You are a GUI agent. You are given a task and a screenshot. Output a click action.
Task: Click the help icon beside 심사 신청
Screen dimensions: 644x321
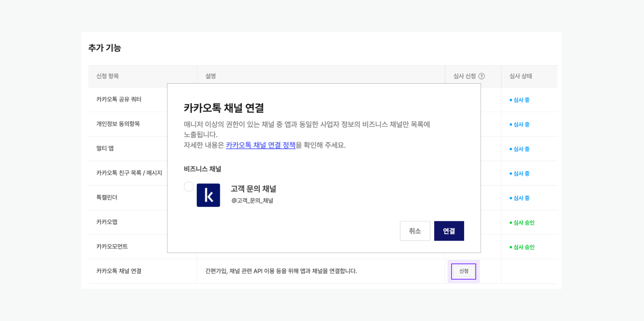pos(481,76)
